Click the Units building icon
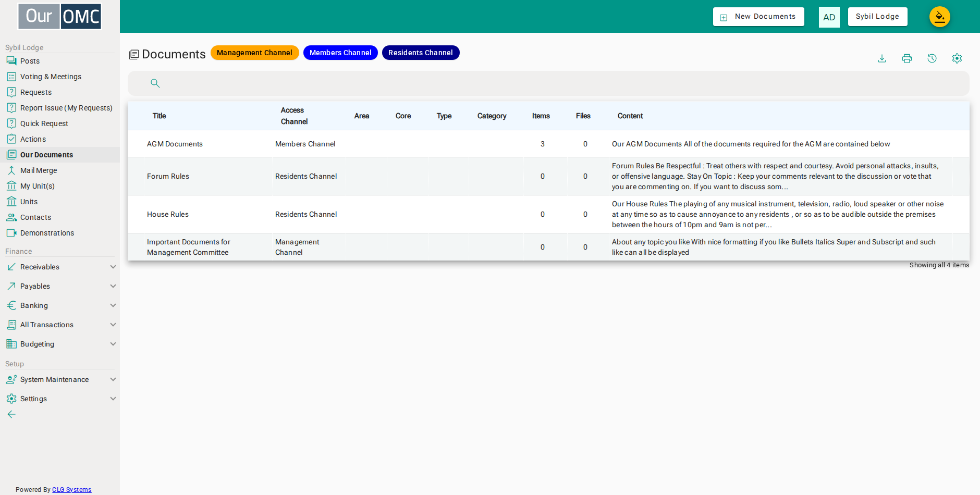The width and height of the screenshot is (980, 495). tap(11, 202)
